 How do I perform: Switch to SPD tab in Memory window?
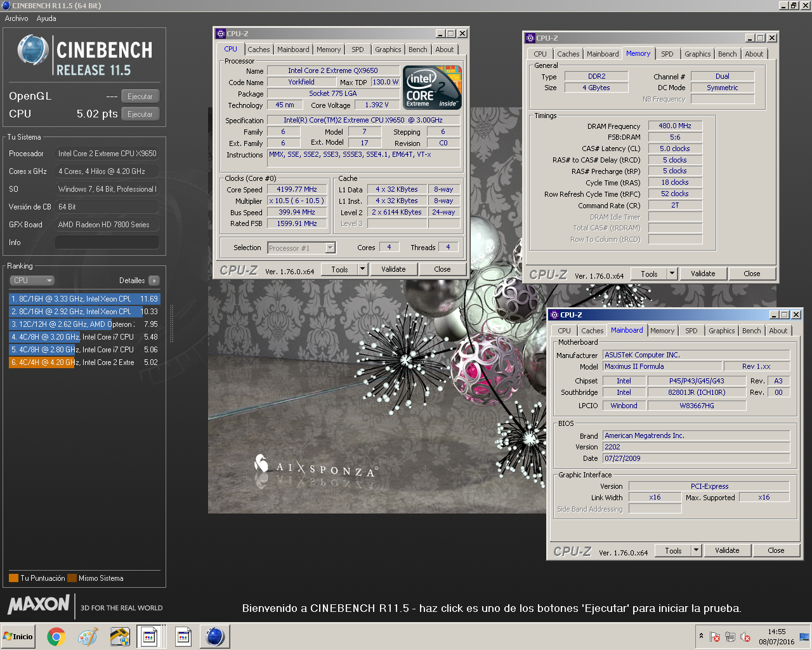click(x=667, y=54)
